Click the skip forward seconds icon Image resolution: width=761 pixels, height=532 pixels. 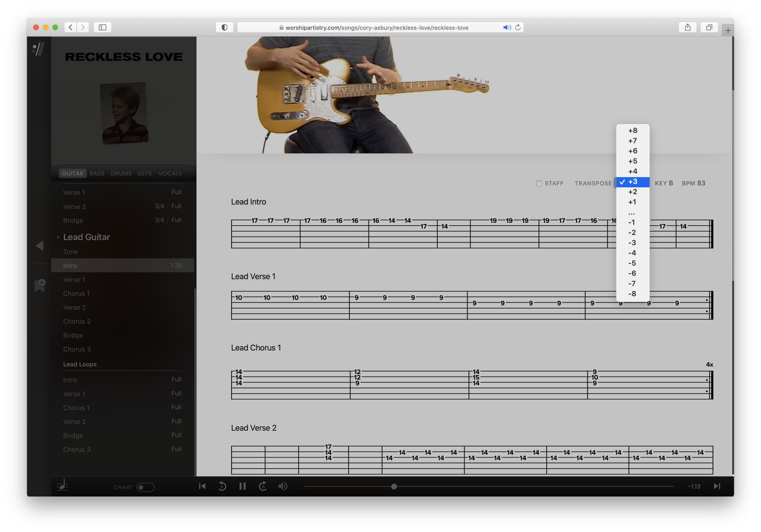[263, 486]
